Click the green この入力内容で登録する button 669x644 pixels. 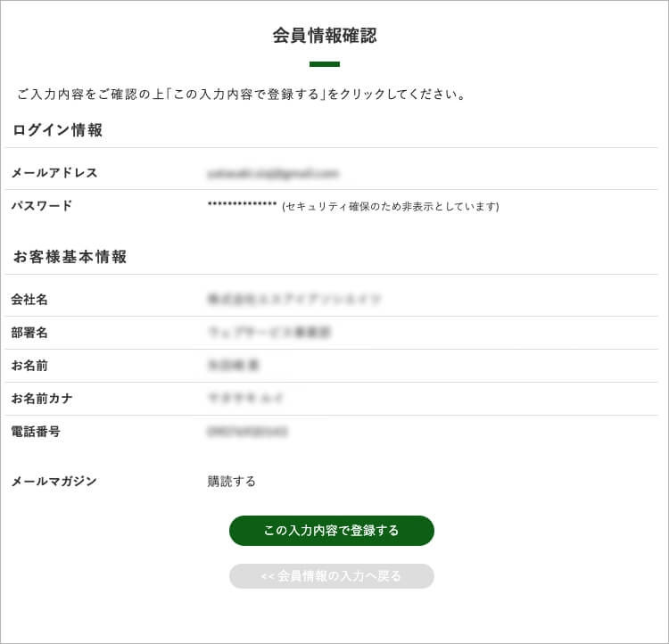331,531
